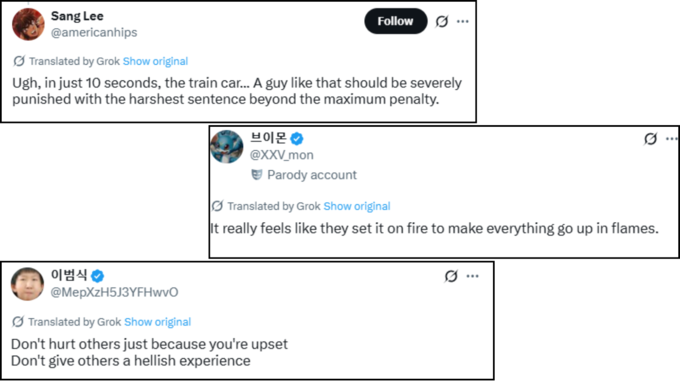Open 브이몬 profile avatar
Viewport: 680px width, 383px height.
point(227,147)
